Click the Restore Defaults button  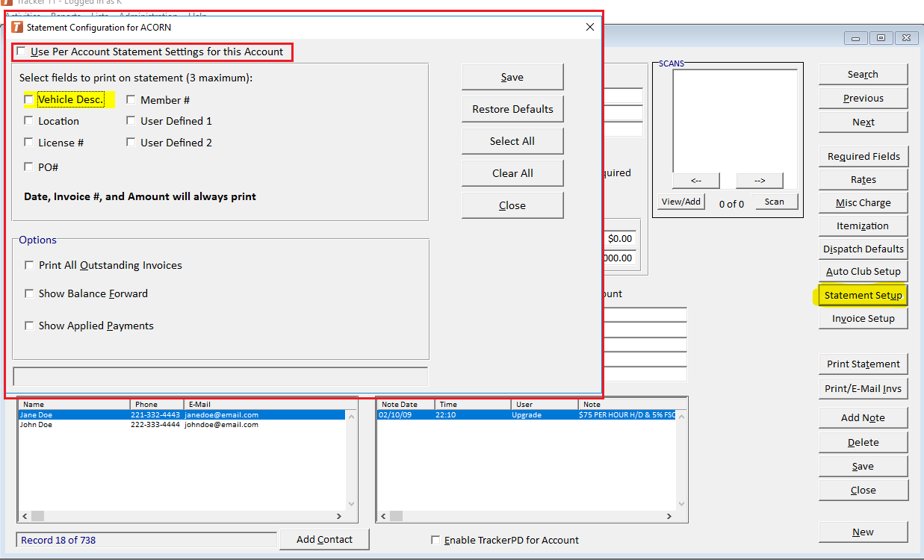[512, 109]
